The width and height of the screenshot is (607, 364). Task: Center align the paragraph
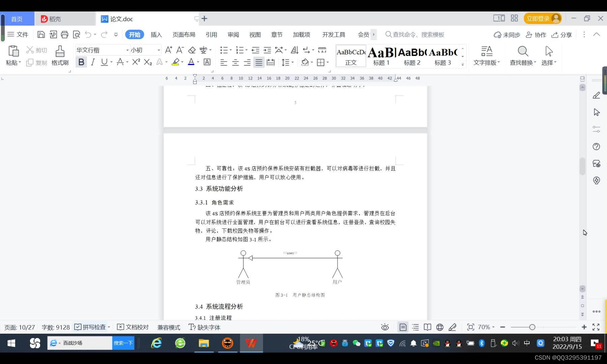pos(235,62)
